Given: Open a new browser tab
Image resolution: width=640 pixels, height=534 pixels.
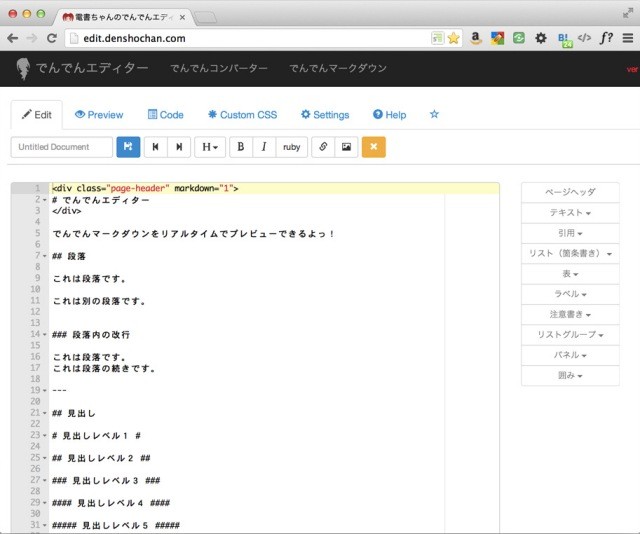Looking at the screenshot, I should click(205, 18).
